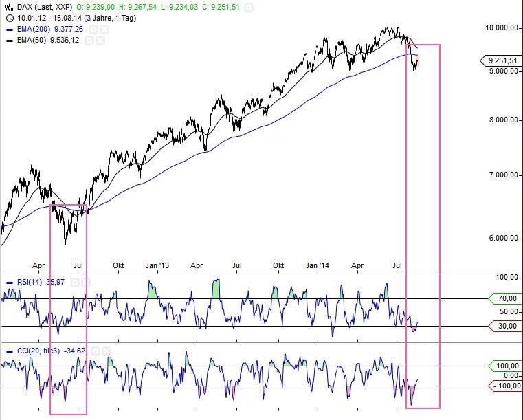Click the 8.000,00 price axis label

point(504,120)
